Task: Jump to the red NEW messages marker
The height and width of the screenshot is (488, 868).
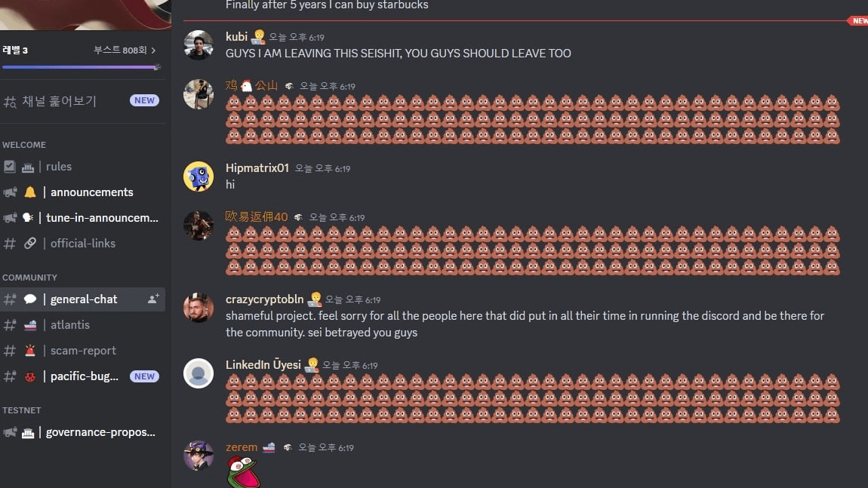Action: click(858, 21)
